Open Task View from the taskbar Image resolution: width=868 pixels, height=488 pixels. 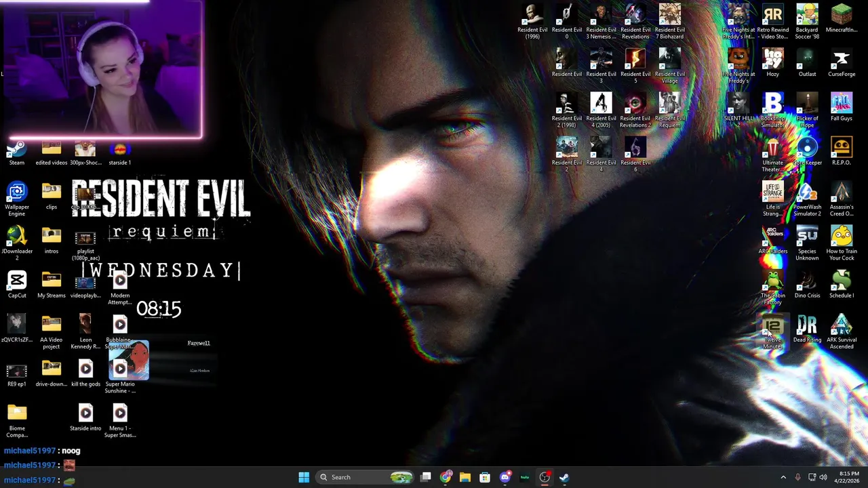coord(426,477)
